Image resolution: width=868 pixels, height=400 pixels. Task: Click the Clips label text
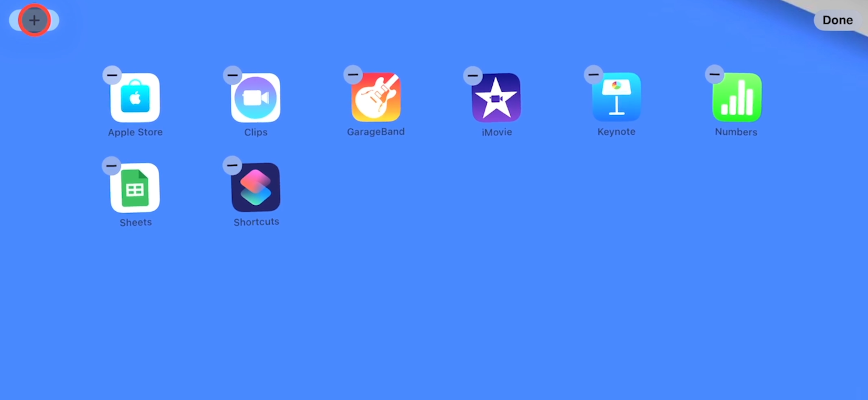pos(256,132)
